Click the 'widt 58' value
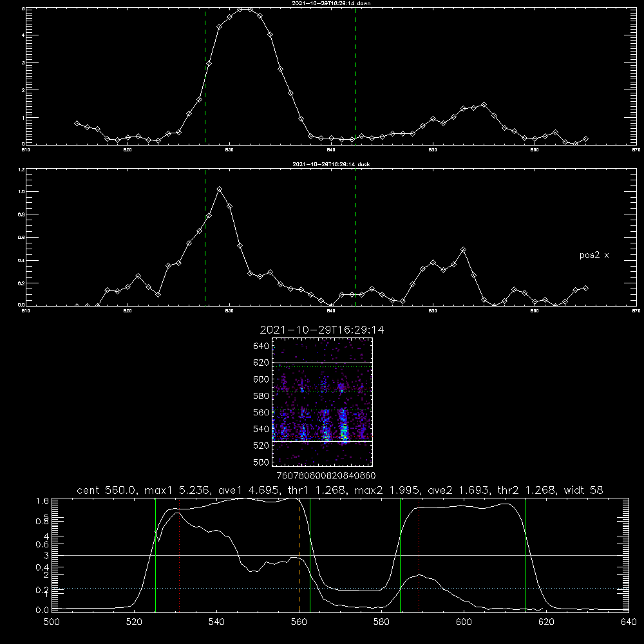Screen dimensions: 644x644 pos(583,490)
